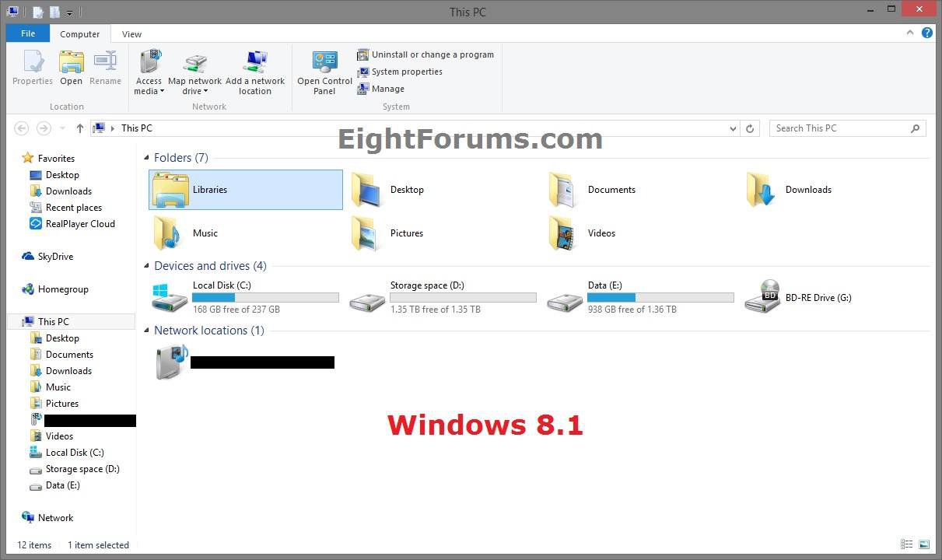Switch to the View ribbon tab

(x=131, y=34)
